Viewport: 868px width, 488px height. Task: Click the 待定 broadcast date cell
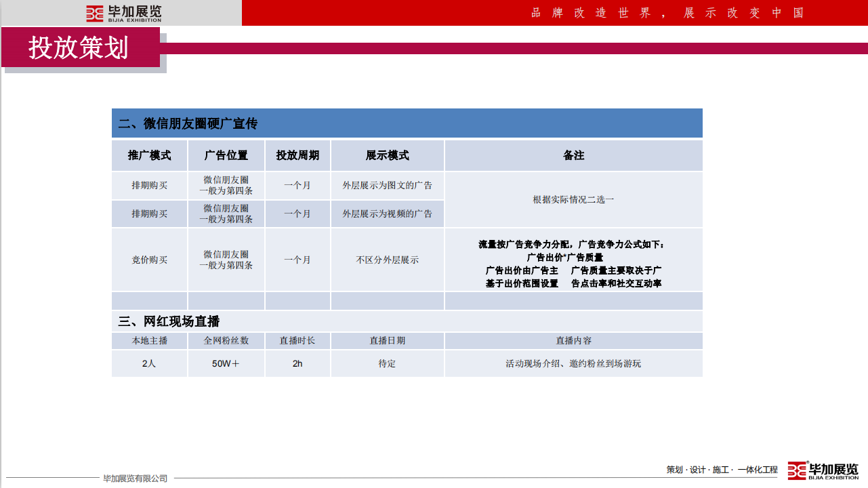[387, 363]
